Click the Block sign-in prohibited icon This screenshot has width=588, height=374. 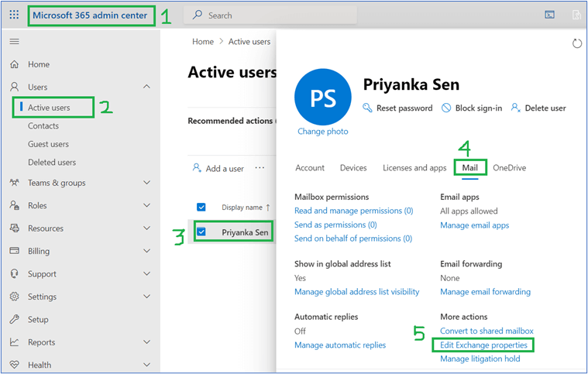pos(446,108)
